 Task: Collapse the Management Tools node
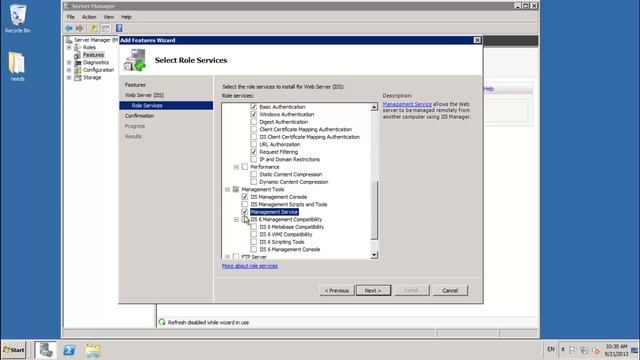point(227,189)
